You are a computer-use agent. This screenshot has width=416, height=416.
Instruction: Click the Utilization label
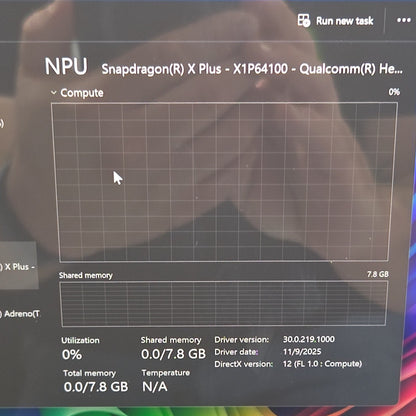pos(80,340)
